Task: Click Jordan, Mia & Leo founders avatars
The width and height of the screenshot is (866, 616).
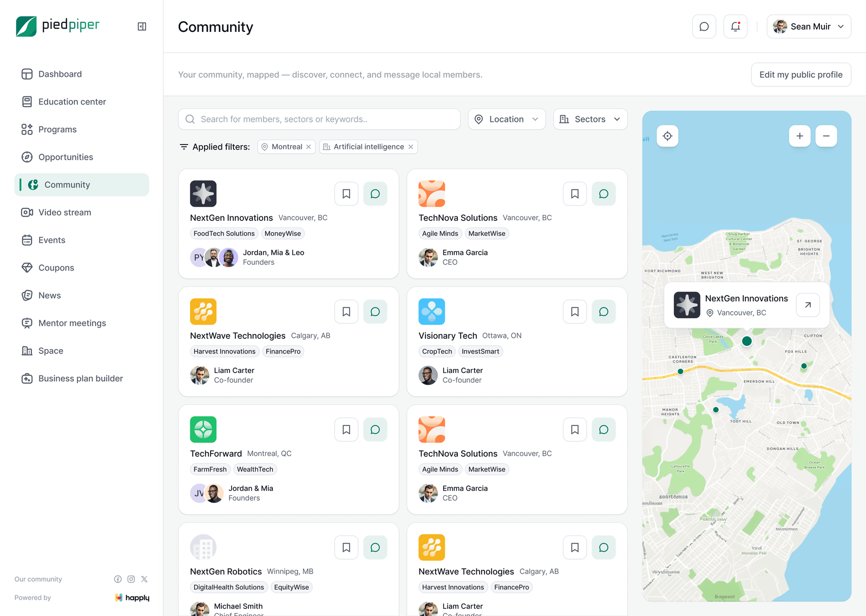Action: click(x=214, y=258)
